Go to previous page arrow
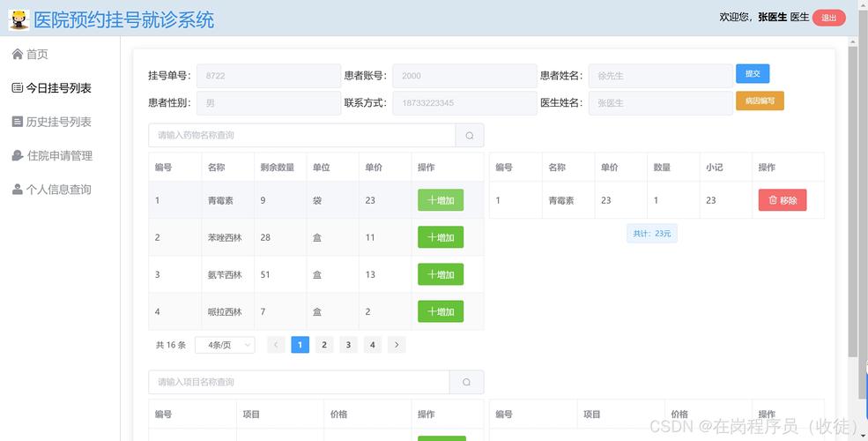 (x=276, y=345)
